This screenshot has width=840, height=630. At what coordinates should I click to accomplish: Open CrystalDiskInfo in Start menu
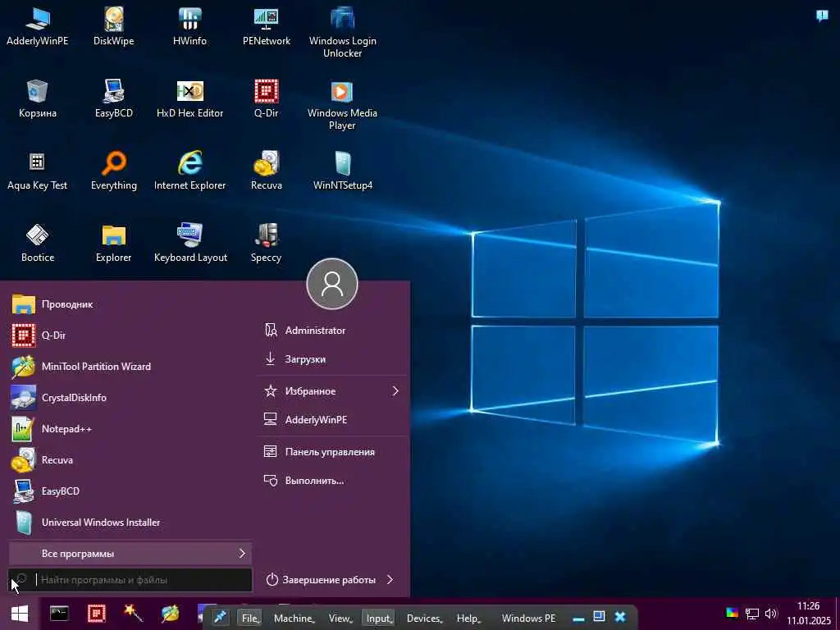130,398
